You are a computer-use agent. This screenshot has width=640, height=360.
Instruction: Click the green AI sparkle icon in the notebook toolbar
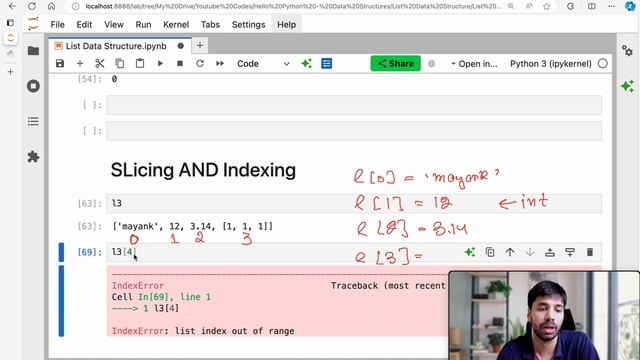point(307,64)
